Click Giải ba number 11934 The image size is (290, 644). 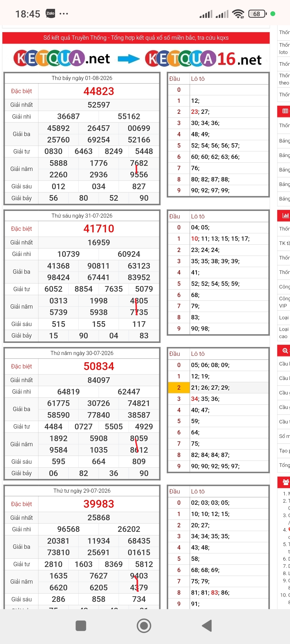(99, 541)
